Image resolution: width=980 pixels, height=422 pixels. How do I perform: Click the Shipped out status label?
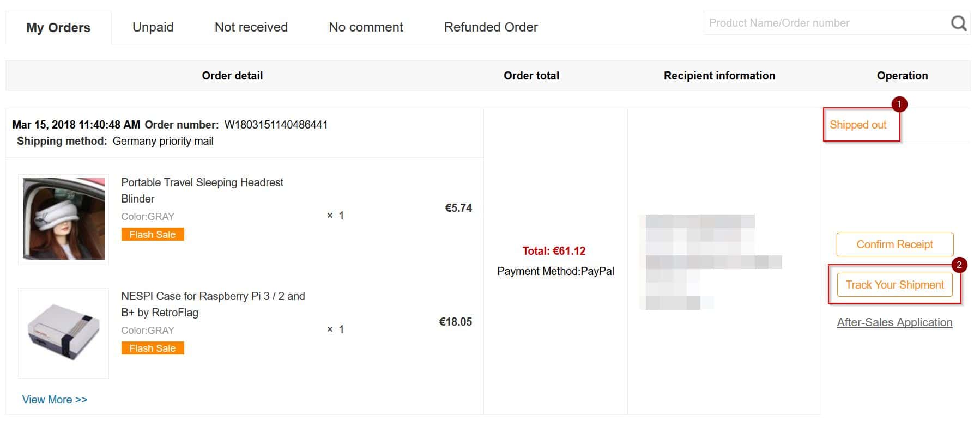click(858, 125)
